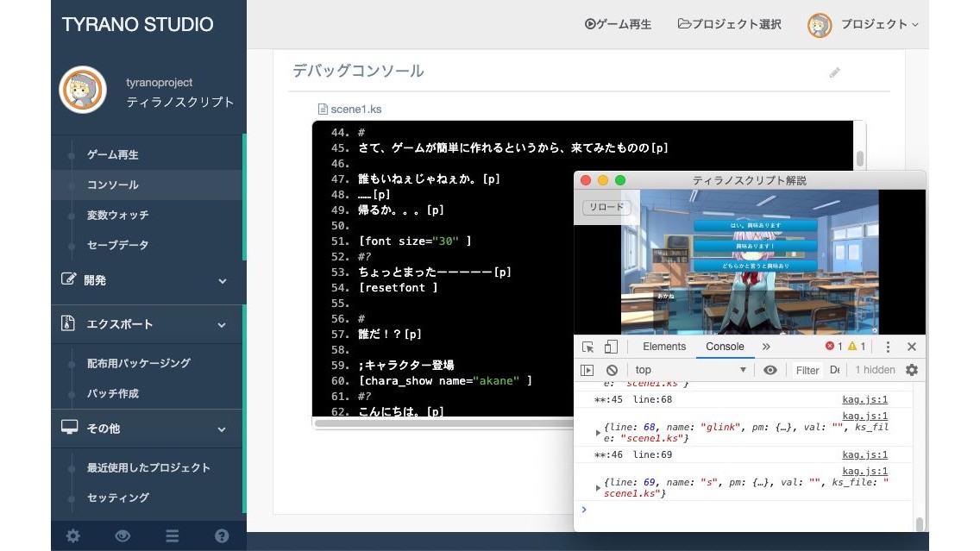This screenshot has height=551, width=980.
Task: Click the tyranoproject avatar in the sidebar
Action: click(83, 90)
